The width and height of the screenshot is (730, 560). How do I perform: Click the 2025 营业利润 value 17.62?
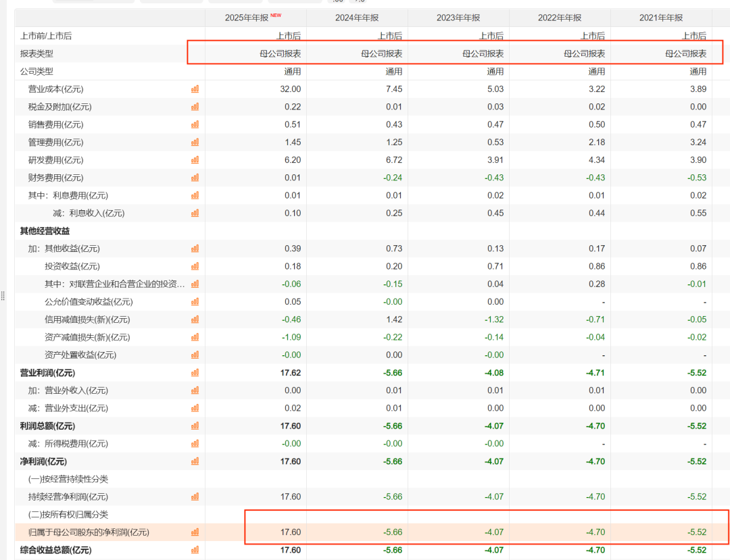(290, 372)
